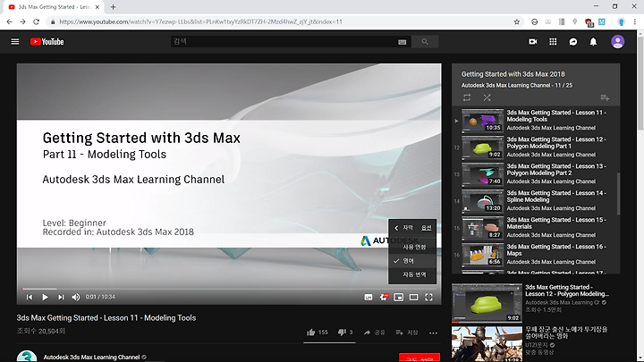
Task: Select 사용 안함 to turn captions off
Action: pos(412,247)
